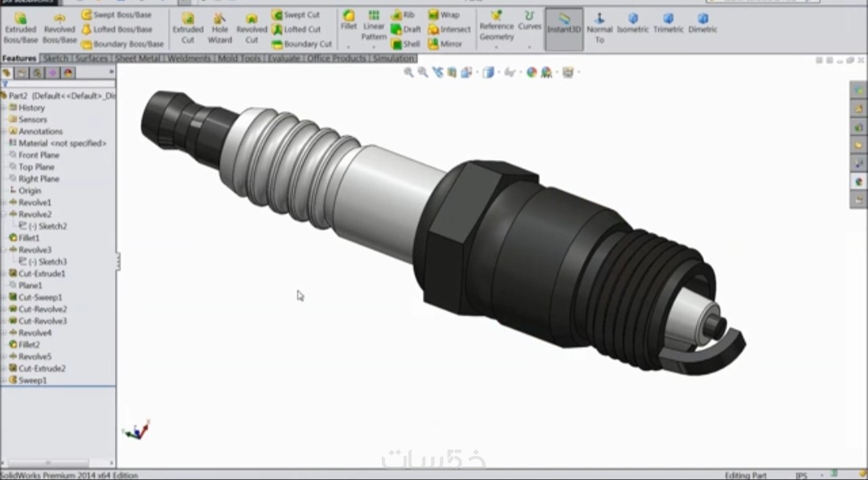Open the Surfaces tab
The height and width of the screenshot is (480, 868).
tap(92, 58)
